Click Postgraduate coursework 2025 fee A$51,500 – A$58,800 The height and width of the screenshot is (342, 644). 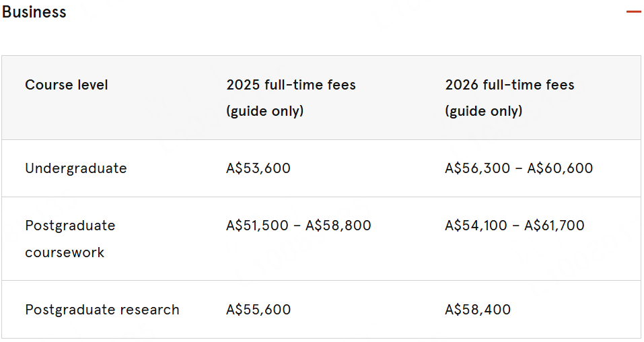299,226
